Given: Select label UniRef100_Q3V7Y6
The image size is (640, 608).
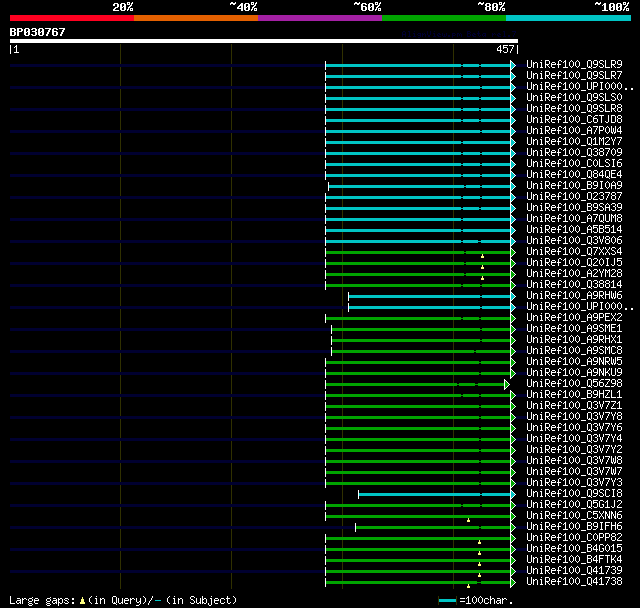Looking at the screenshot, I should tap(574, 428).
